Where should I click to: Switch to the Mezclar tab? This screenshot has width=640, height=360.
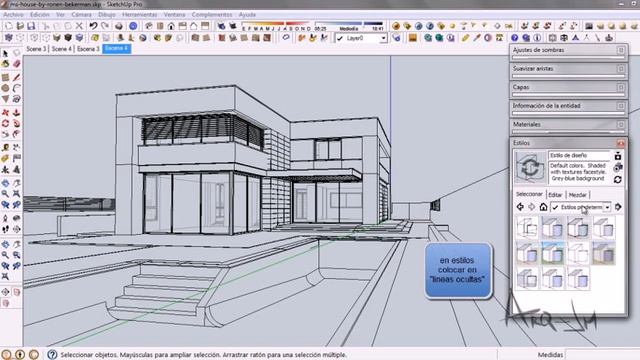[x=577, y=195]
